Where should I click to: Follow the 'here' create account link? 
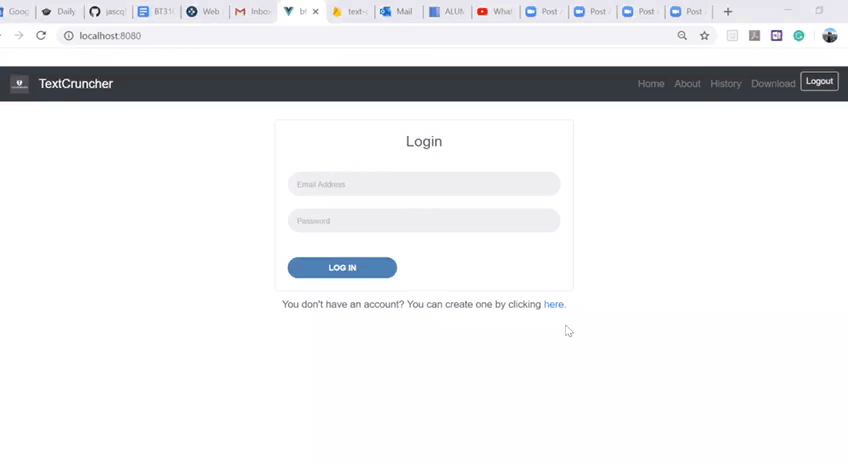(x=554, y=304)
